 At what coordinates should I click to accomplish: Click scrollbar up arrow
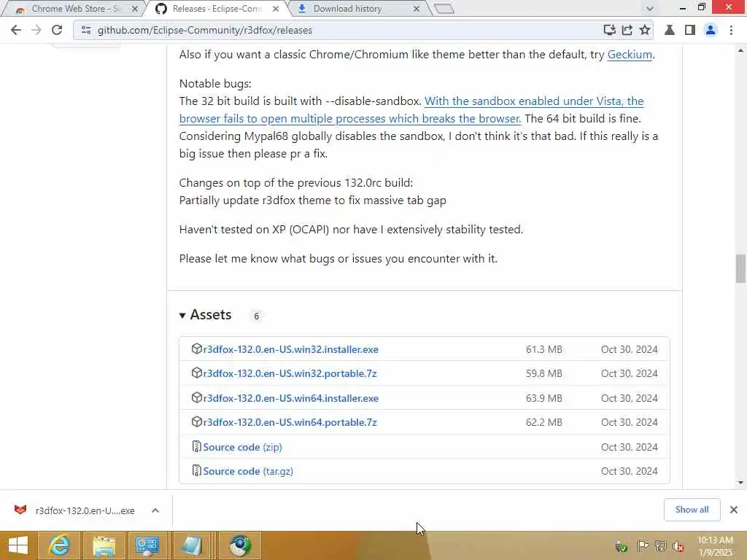pos(740,50)
